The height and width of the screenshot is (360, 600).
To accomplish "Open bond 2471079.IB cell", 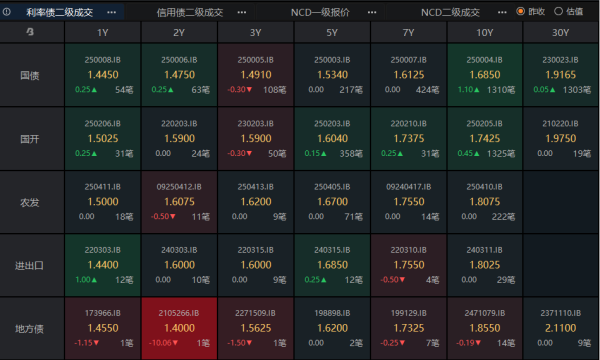I will (x=485, y=329).
